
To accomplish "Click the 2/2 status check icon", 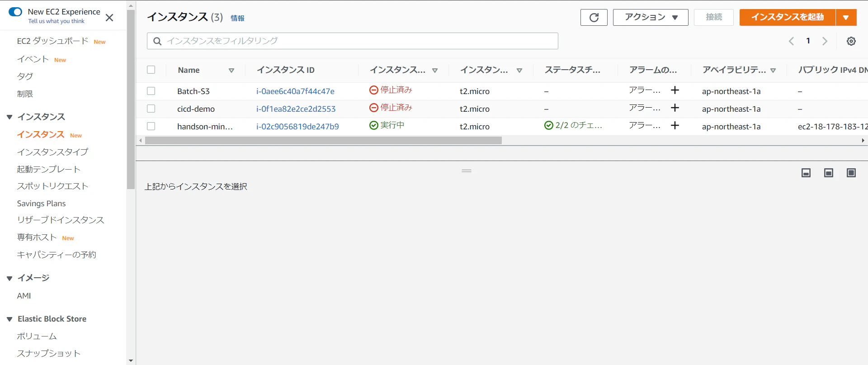I will tap(549, 125).
